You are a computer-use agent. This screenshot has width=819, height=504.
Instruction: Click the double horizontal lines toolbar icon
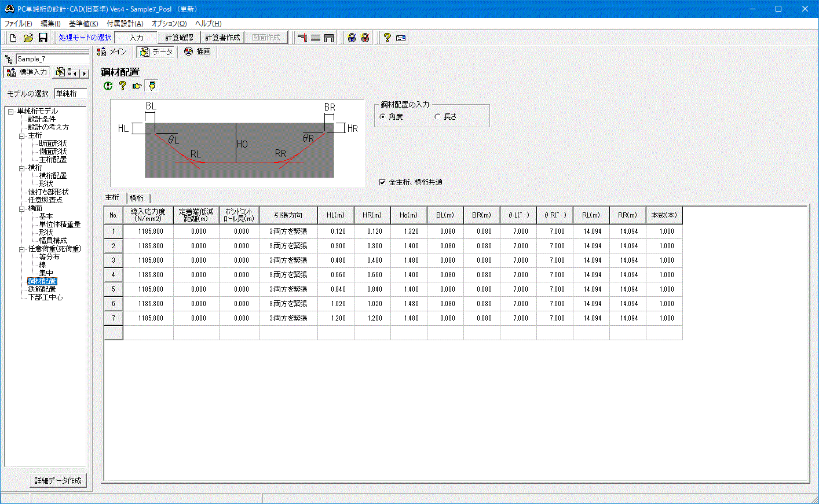point(316,38)
